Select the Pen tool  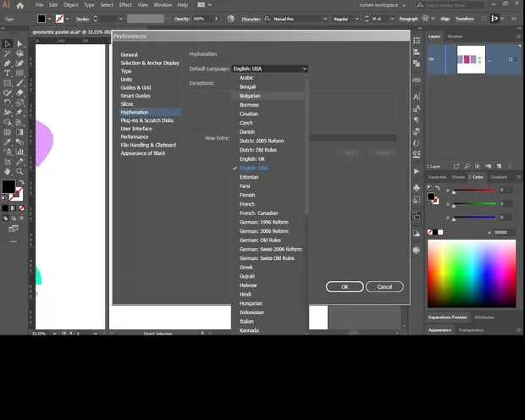point(7,63)
